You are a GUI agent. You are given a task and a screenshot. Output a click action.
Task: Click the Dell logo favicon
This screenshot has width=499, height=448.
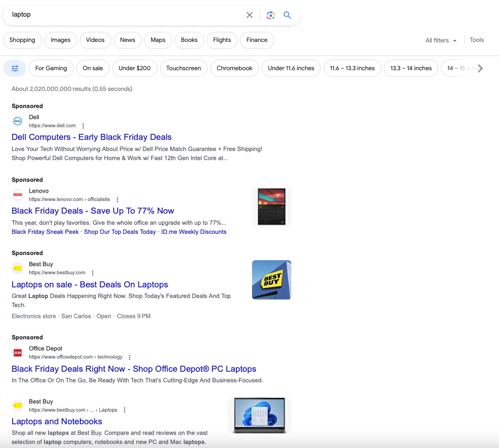click(18, 121)
